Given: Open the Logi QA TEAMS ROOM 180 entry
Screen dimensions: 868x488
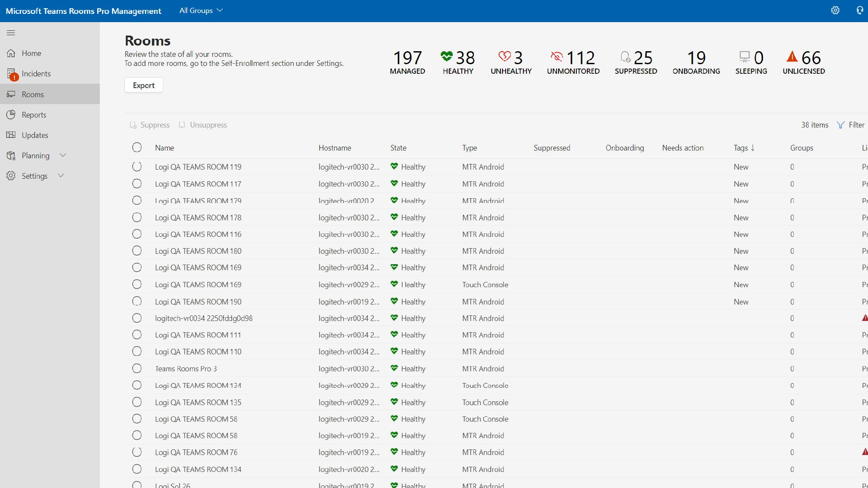Looking at the screenshot, I should click(x=198, y=251).
